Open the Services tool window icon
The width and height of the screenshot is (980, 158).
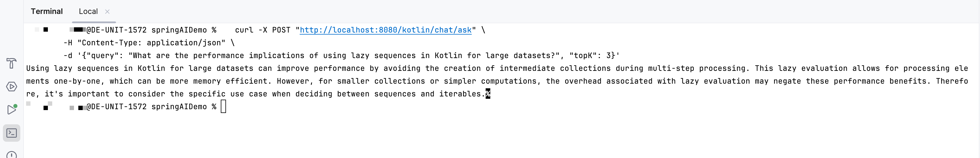click(x=11, y=87)
